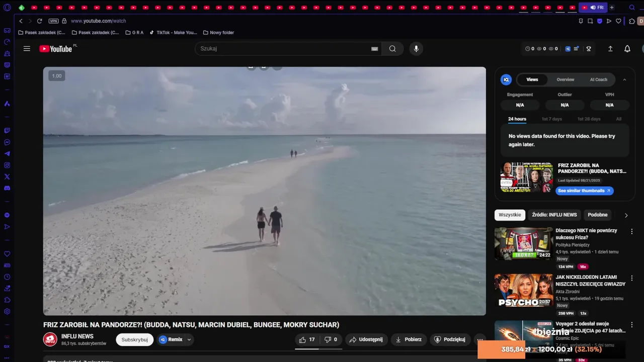Viewport: 644px width, 362px height.
Task: Search open tabs via tab bar magnifier
Action: point(632,8)
